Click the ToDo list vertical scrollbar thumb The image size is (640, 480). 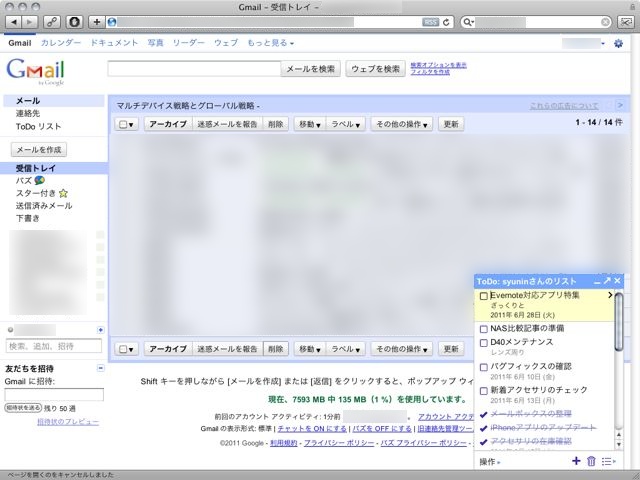click(x=619, y=322)
